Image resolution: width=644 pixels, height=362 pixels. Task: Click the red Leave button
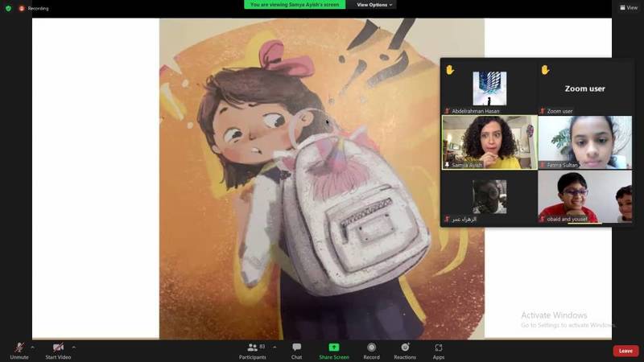tap(625, 351)
